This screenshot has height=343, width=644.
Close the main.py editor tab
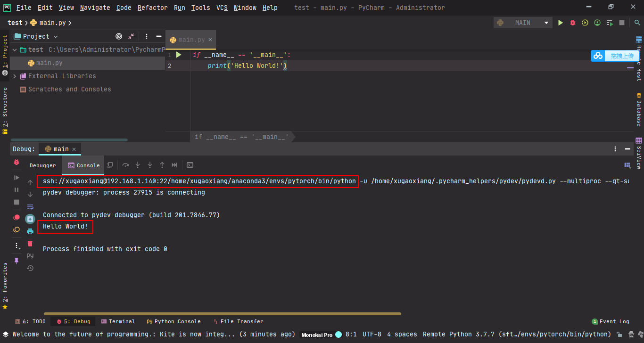[210, 40]
